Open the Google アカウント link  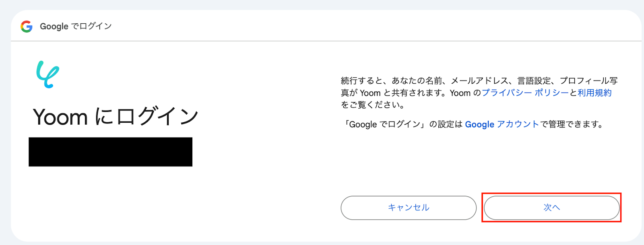pos(502,124)
